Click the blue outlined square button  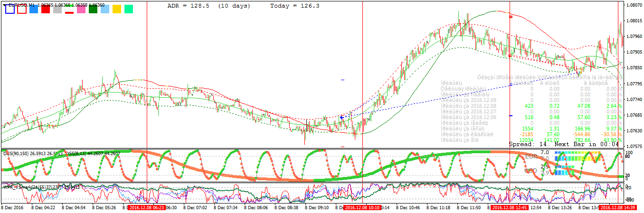click(x=9, y=9)
